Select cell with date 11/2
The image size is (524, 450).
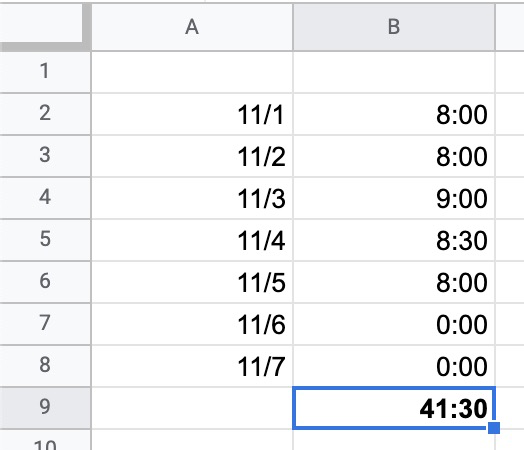click(192, 156)
